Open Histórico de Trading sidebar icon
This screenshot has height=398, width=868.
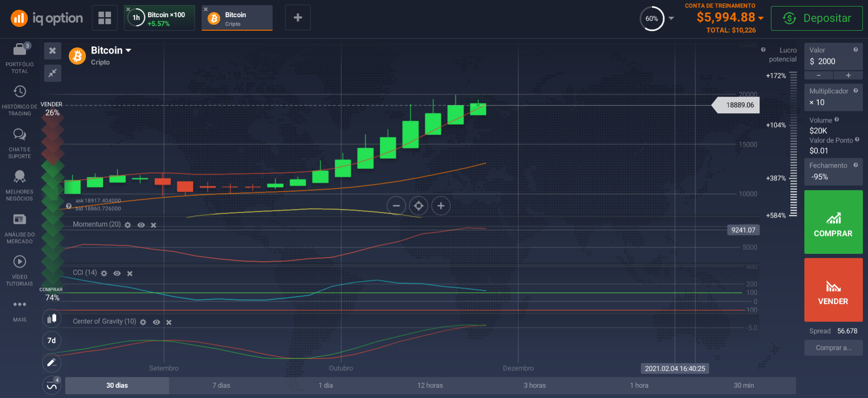pos(19,100)
